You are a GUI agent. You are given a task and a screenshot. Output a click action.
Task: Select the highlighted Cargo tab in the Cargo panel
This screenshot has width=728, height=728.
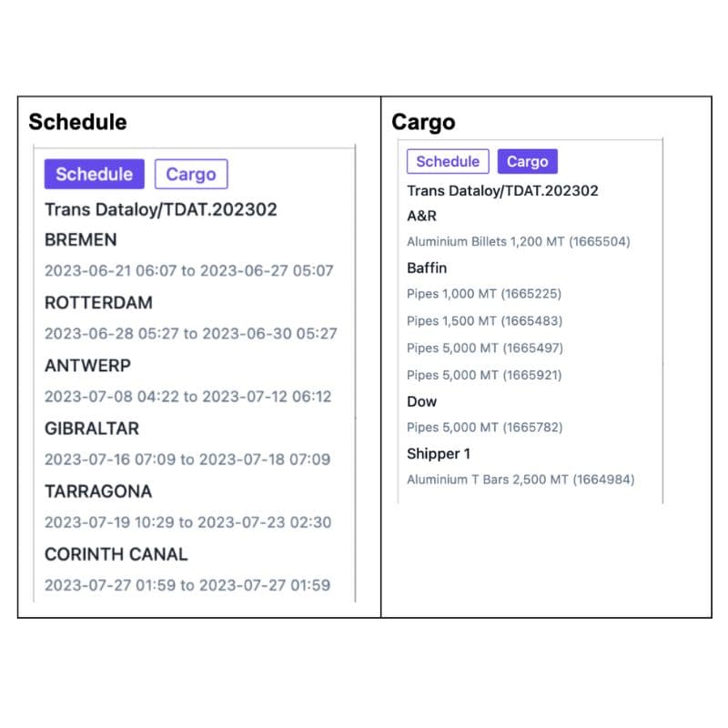tap(528, 161)
